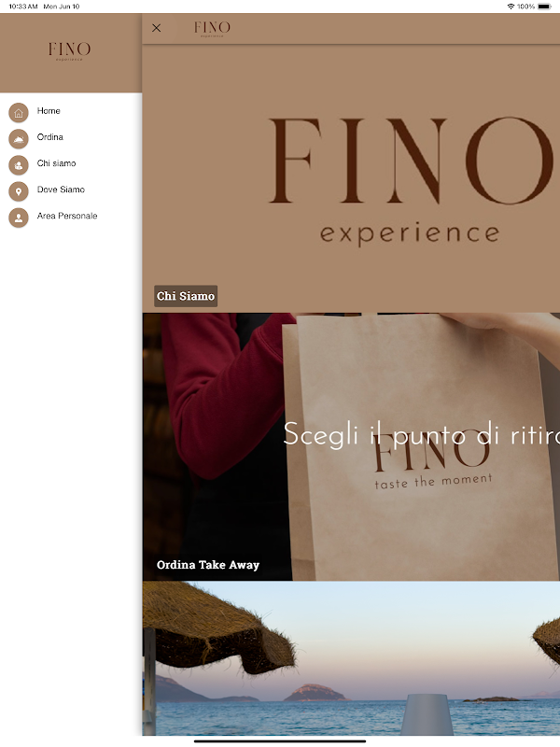Select the Chi siamo people icon
Viewport: 560px width, 747px height.
pos(19,165)
